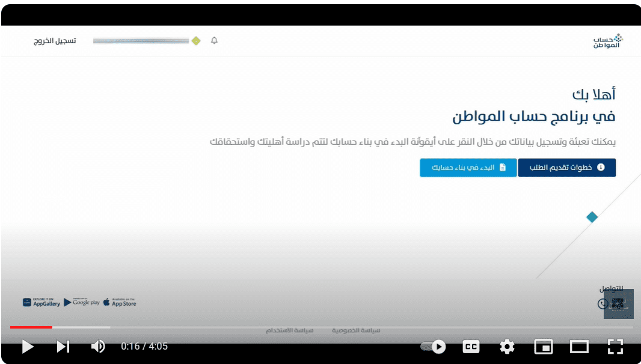
Task: Switch to miniplayer mode
Action: pos(544,347)
